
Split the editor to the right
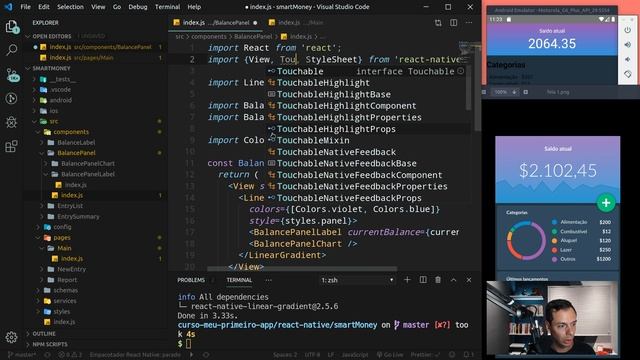click(x=453, y=23)
